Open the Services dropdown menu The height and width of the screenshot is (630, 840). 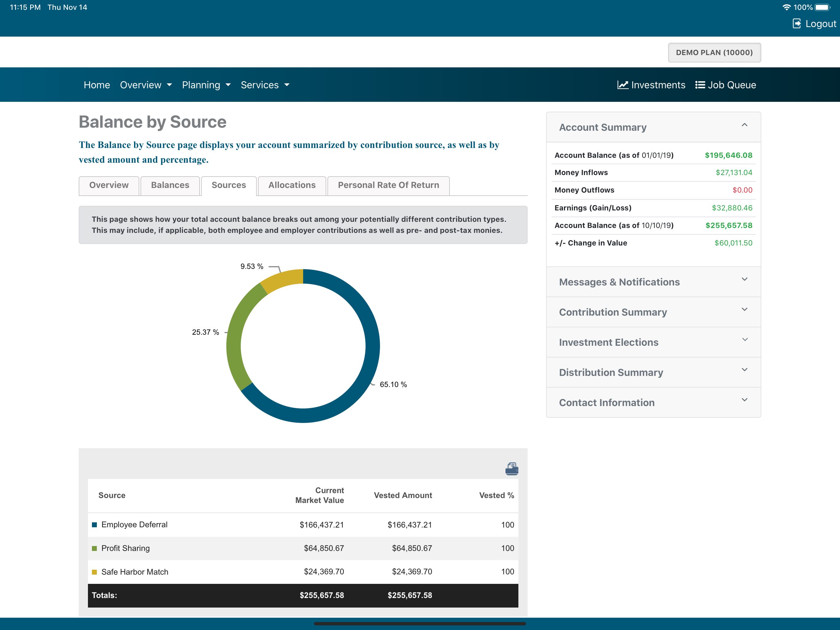tap(265, 85)
